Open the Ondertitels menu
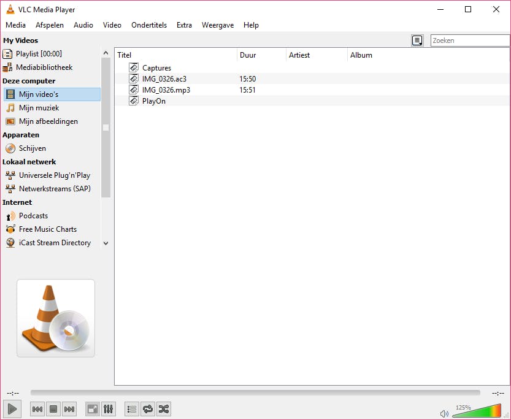 click(x=149, y=25)
